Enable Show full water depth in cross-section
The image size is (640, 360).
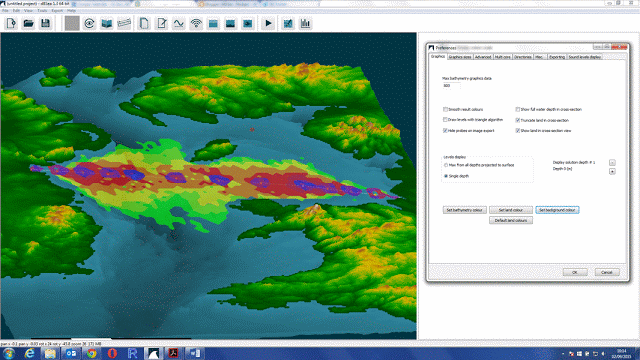pos(518,109)
